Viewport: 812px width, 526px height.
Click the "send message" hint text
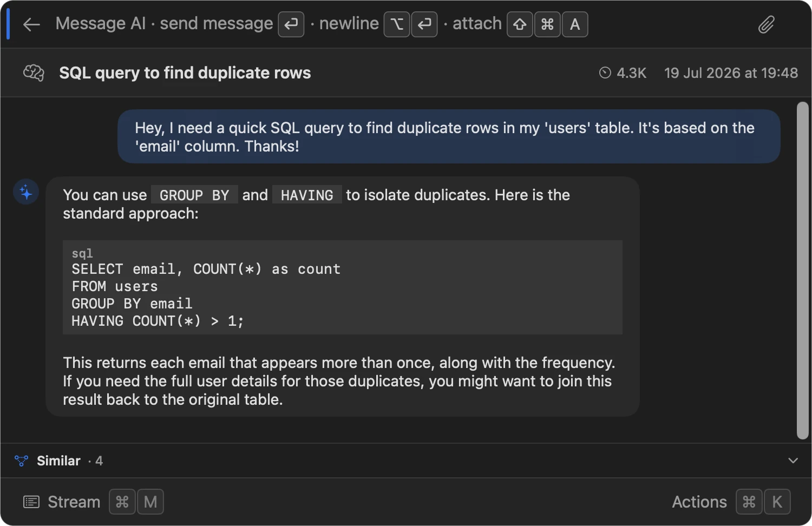tap(217, 24)
